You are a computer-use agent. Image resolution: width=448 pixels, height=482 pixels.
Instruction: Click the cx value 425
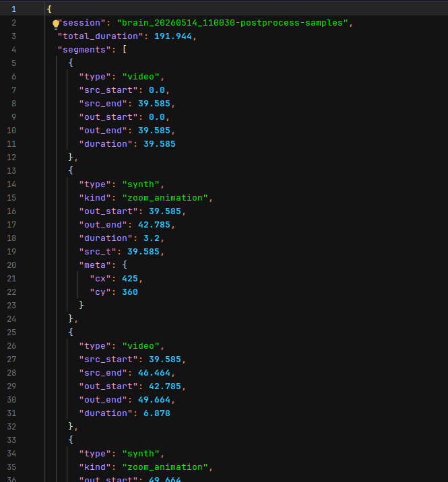pyautogui.click(x=130, y=279)
